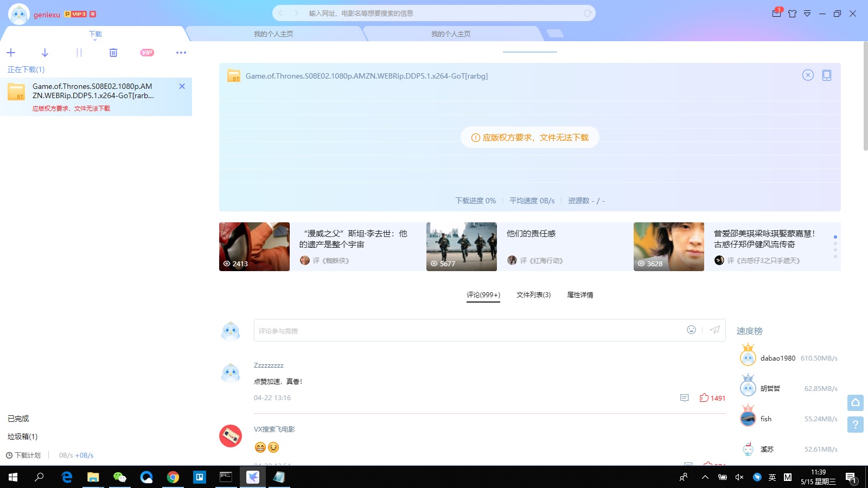Open 下载计划 in the status bar
868x488 pixels.
coord(23,455)
